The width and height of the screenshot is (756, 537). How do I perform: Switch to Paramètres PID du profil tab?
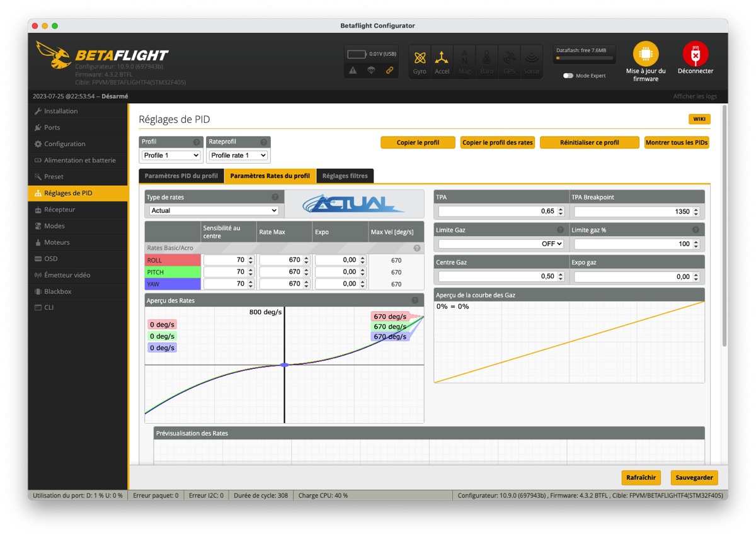(x=181, y=176)
